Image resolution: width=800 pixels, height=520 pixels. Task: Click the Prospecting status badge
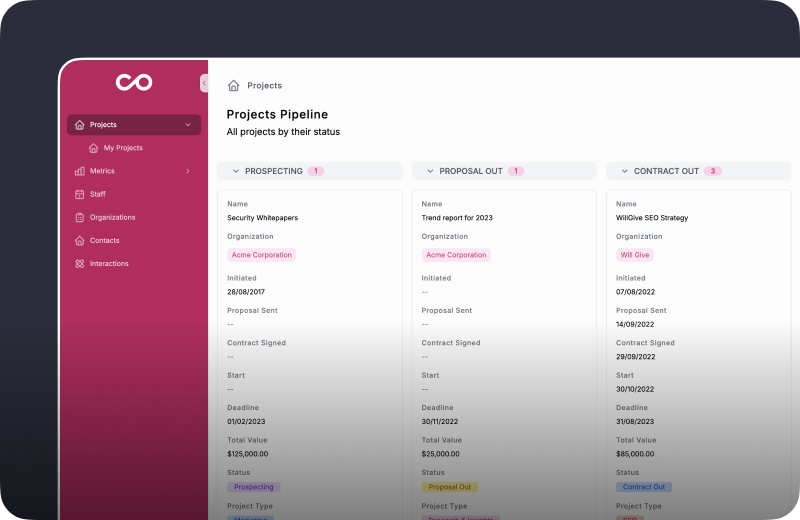254,487
